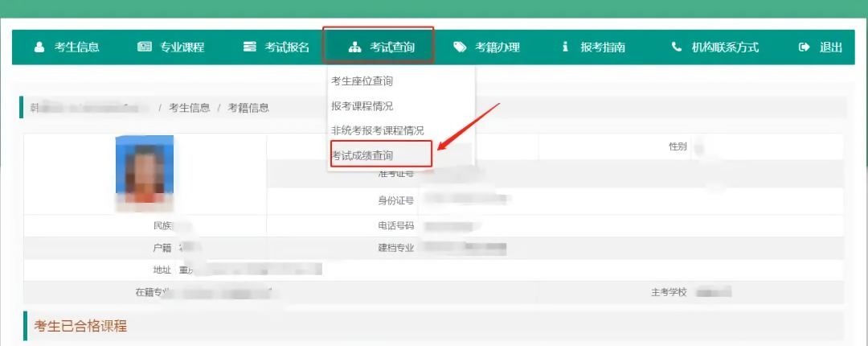Click the sitemap icon beside 考试查询

[x=355, y=47]
